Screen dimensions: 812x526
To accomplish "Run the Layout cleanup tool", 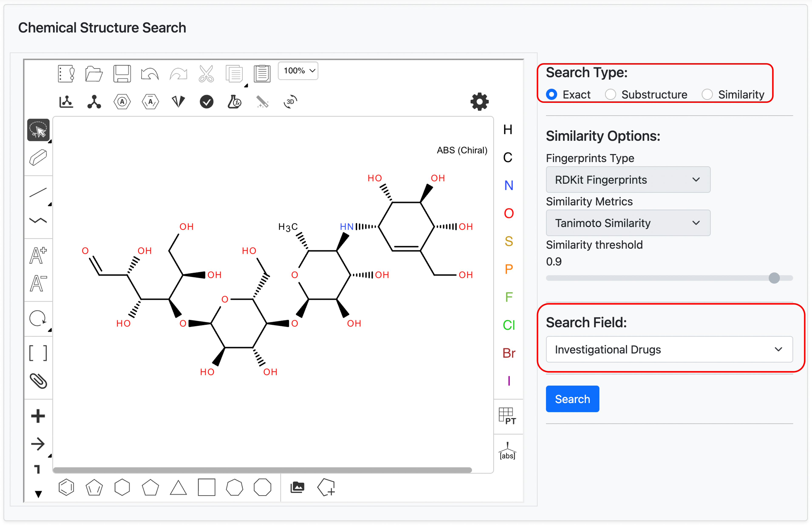I will tap(66, 102).
